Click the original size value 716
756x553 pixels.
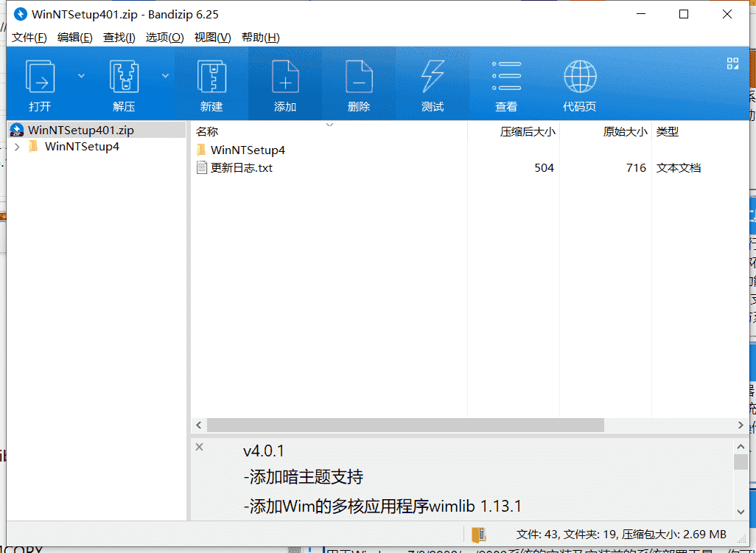(636, 168)
